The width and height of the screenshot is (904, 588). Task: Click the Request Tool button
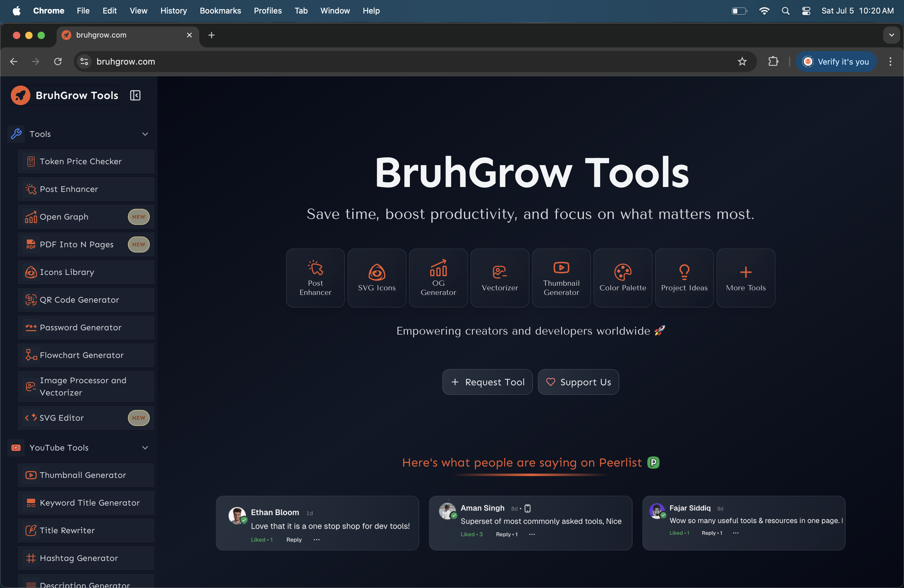[x=487, y=382]
